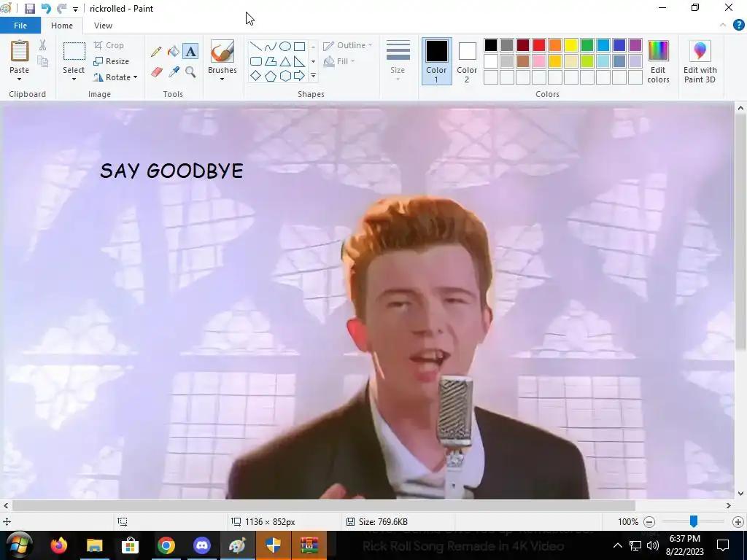The image size is (747, 560).
Task: Click the Resize button
Action: click(x=112, y=61)
